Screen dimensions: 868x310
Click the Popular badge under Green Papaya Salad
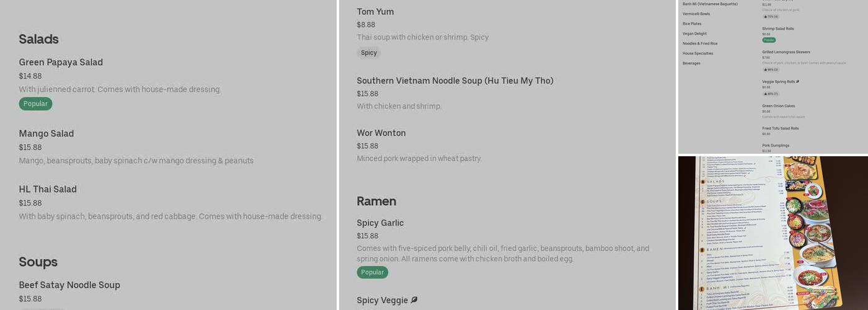pos(35,104)
